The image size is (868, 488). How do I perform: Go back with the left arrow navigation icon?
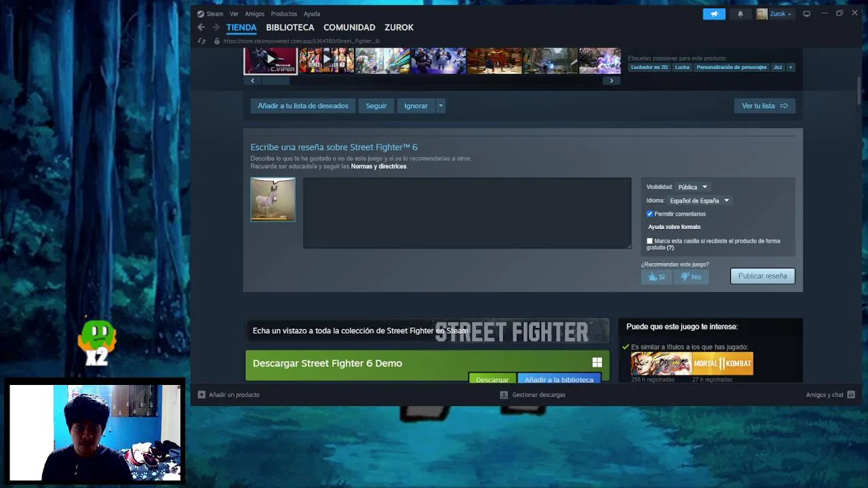click(201, 27)
